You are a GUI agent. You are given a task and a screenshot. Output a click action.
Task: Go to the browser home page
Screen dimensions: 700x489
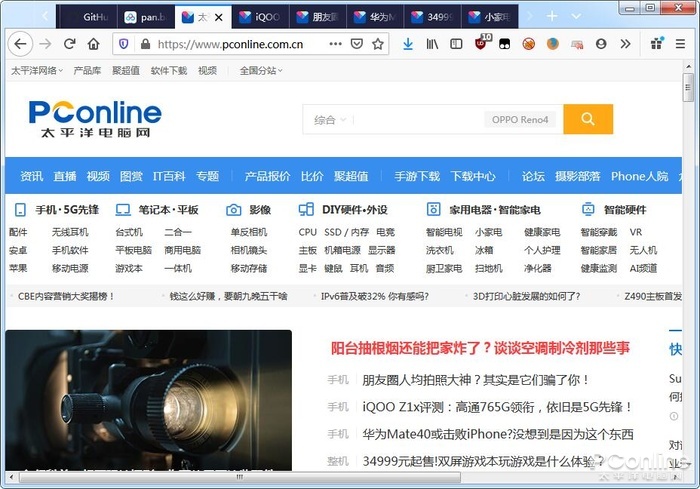tap(93, 44)
